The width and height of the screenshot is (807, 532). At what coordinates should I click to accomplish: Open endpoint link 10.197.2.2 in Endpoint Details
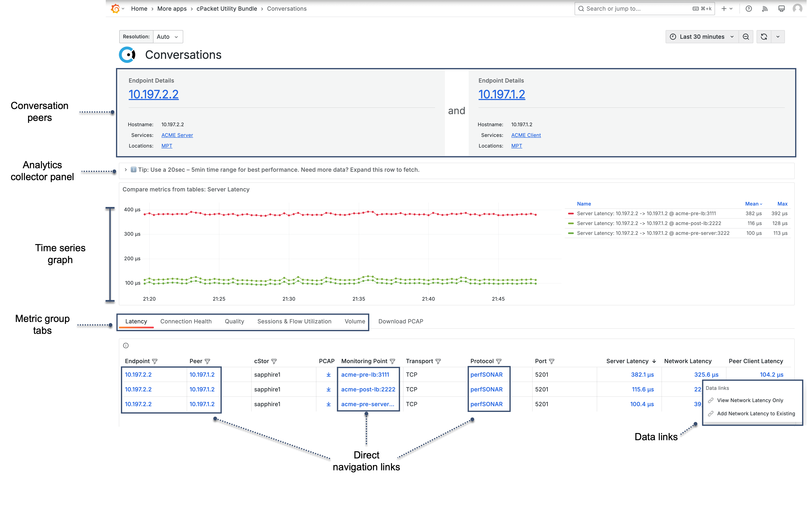(153, 94)
